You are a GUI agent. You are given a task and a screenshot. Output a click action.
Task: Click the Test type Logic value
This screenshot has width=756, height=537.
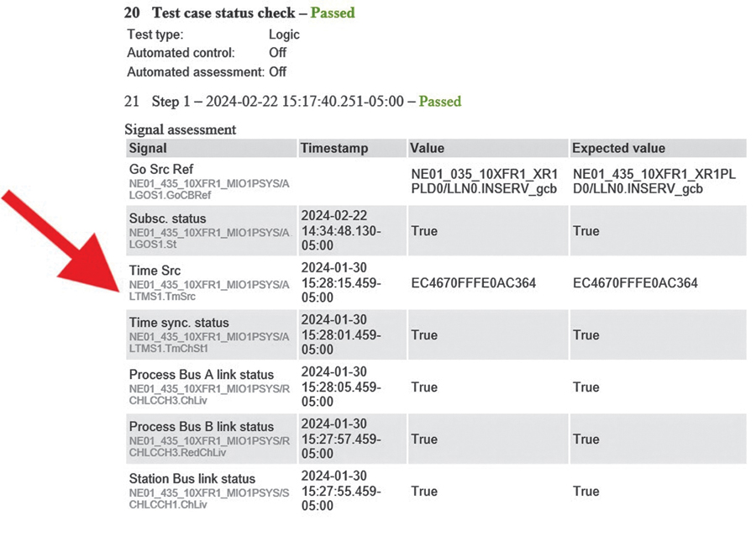pyautogui.click(x=284, y=34)
